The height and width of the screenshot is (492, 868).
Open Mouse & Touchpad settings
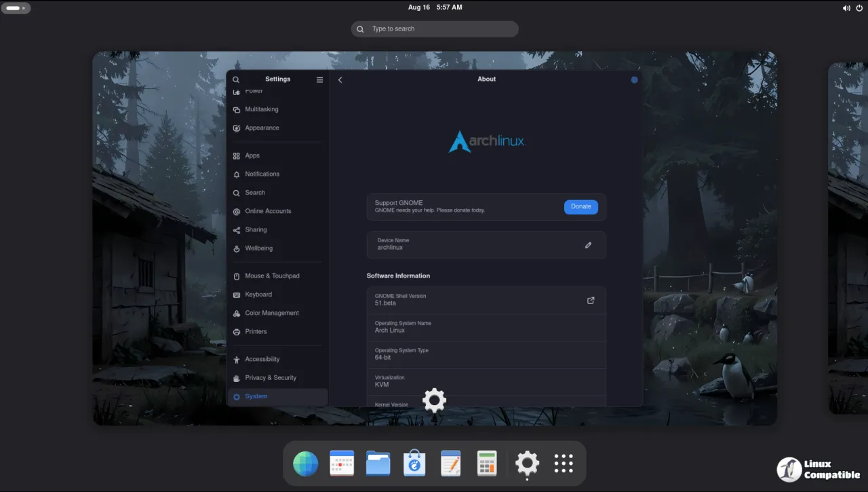277,276
